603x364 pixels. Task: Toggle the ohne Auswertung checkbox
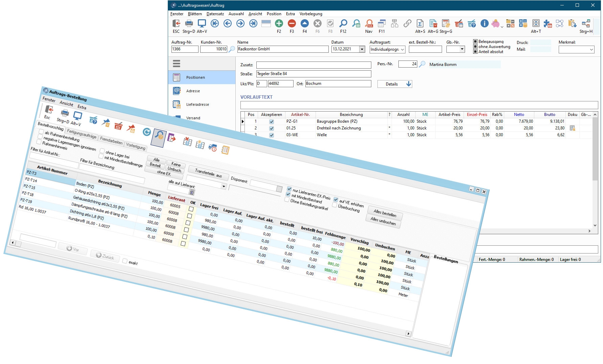(475, 47)
